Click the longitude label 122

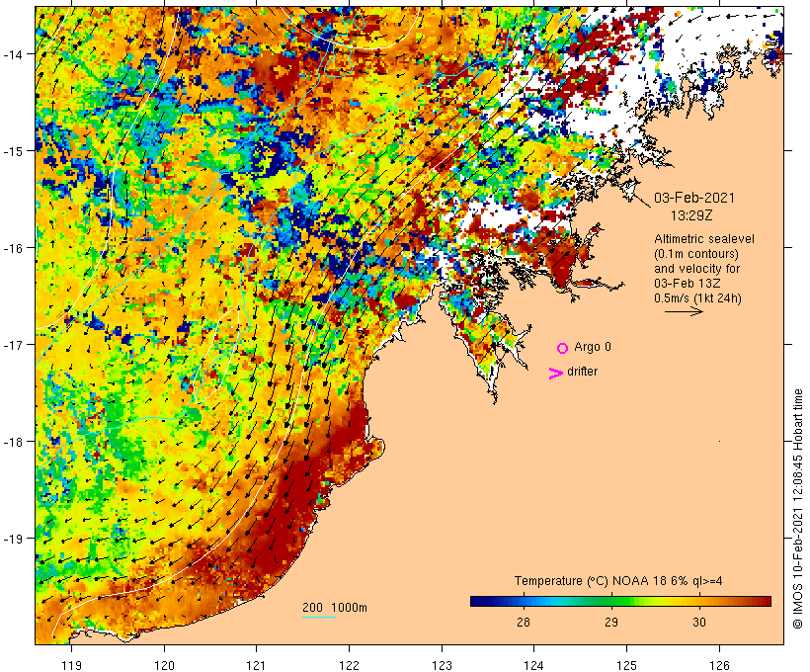350,665
